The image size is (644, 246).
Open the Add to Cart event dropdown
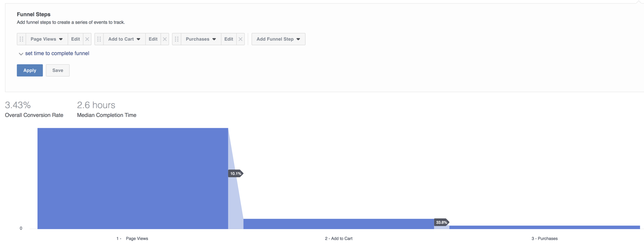coord(124,39)
